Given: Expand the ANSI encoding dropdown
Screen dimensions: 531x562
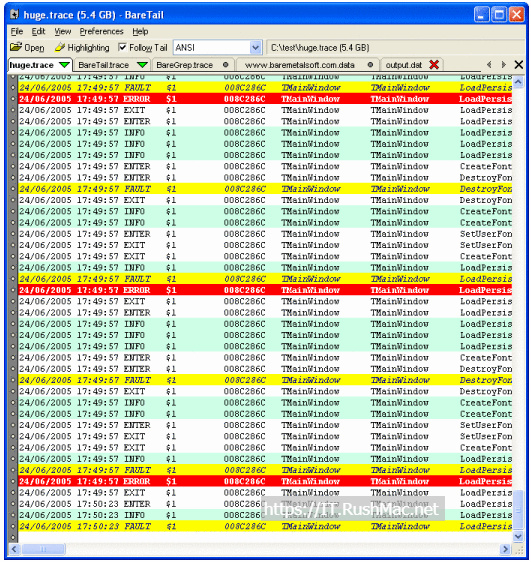Looking at the screenshot, I should click(255, 47).
